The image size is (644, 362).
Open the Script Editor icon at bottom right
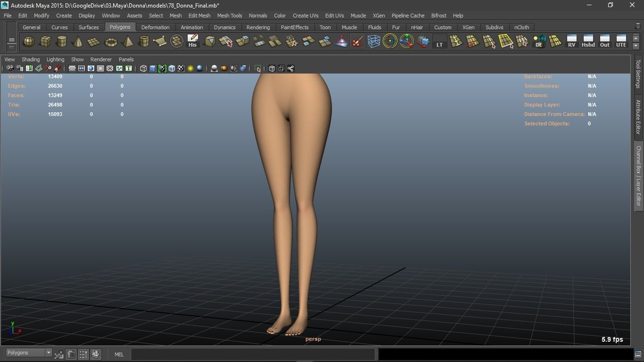(x=638, y=354)
